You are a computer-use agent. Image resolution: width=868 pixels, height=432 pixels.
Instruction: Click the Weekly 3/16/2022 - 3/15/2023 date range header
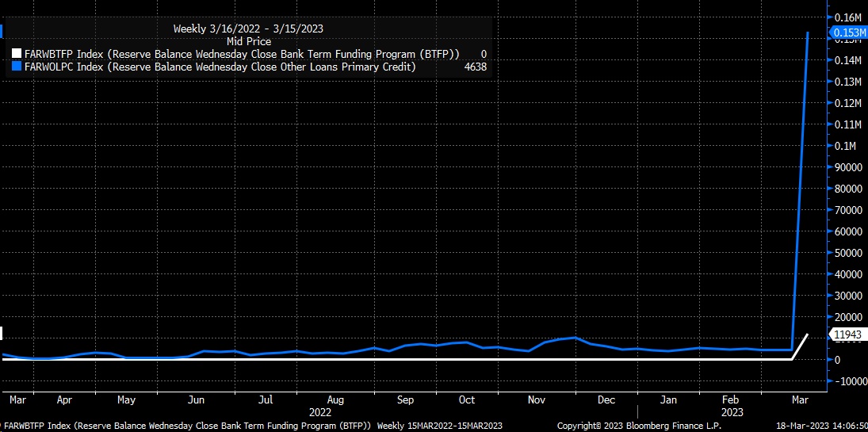point(248,29)
